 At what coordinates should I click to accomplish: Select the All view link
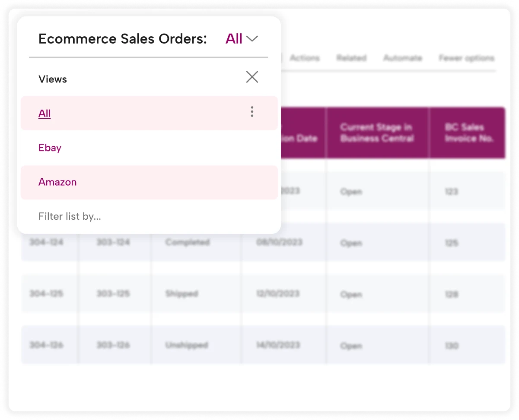(x=45, y=114)
